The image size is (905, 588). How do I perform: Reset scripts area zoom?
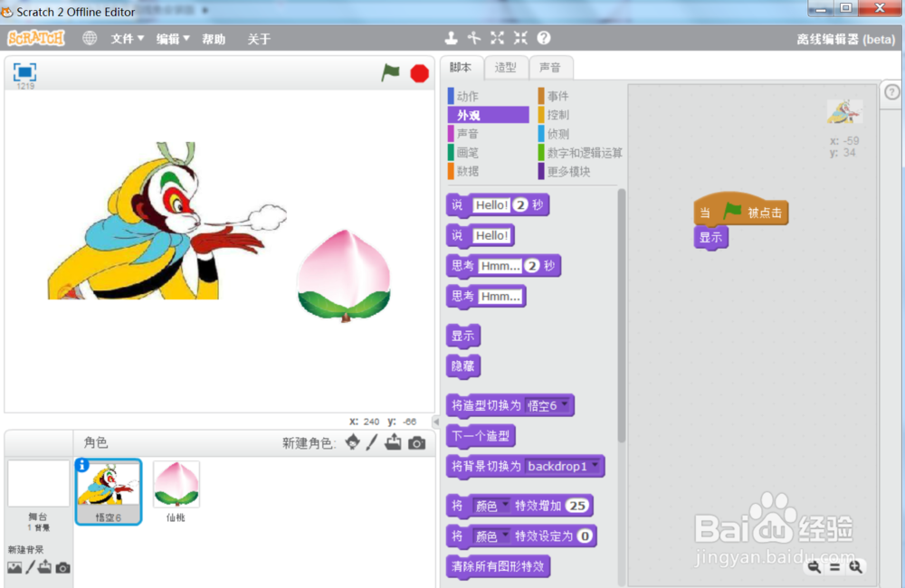pyautogui.click(x=835, y=567)
